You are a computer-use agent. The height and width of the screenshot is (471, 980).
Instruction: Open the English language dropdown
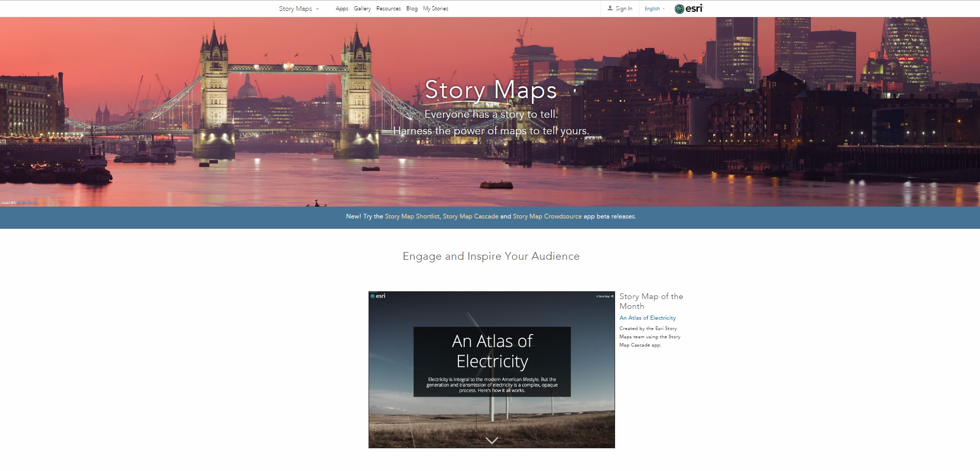click(654, 9)
